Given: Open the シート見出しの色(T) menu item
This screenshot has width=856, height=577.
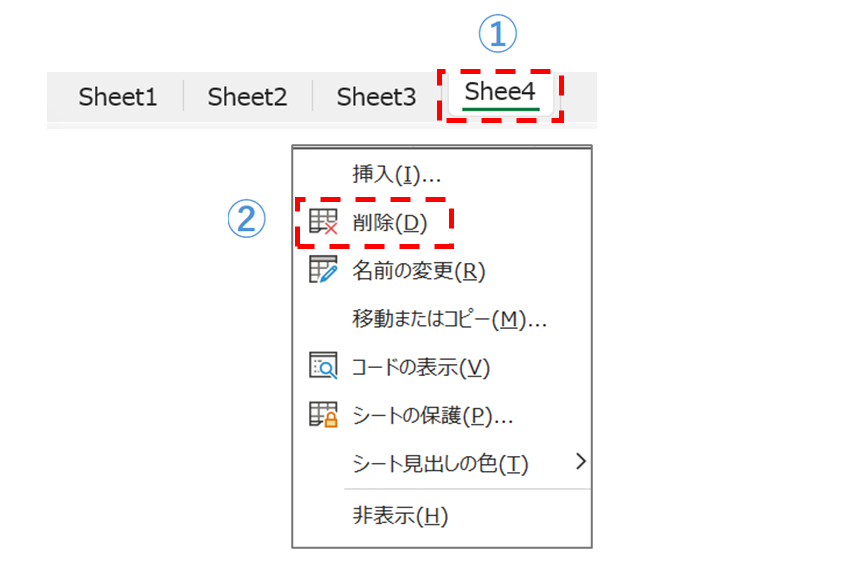Looking at the screenshot, I should [440, 464].
